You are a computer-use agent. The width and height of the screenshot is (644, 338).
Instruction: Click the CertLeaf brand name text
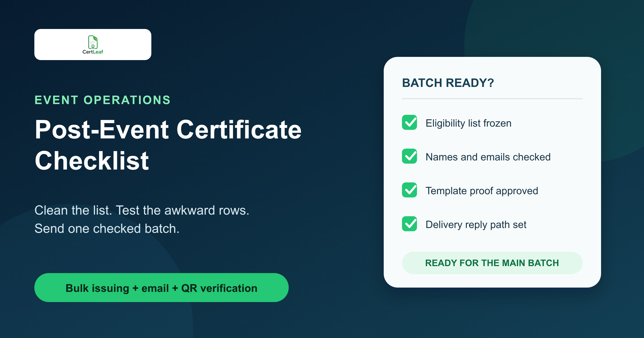(93, 52)
